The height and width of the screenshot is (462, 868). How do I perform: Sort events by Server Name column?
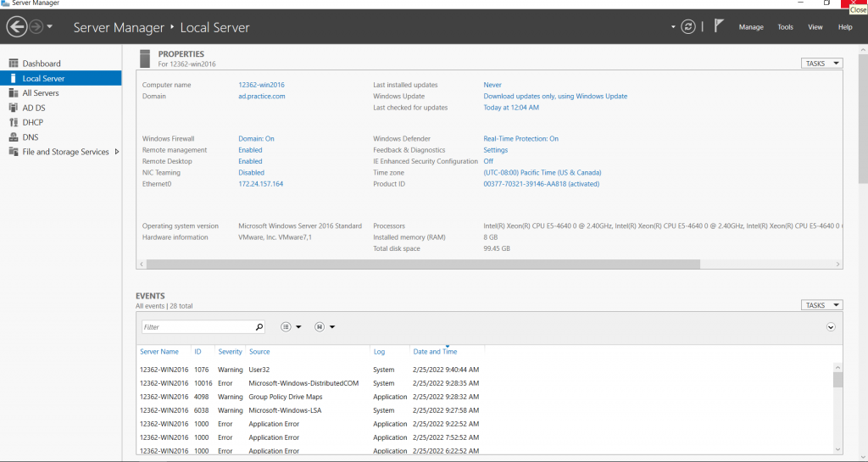point(159,352)
